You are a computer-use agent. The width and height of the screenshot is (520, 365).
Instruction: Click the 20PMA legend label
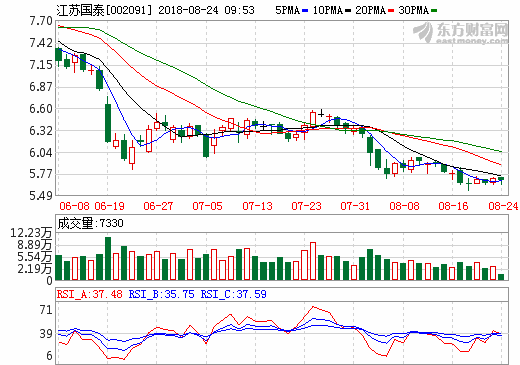[370, 10]
